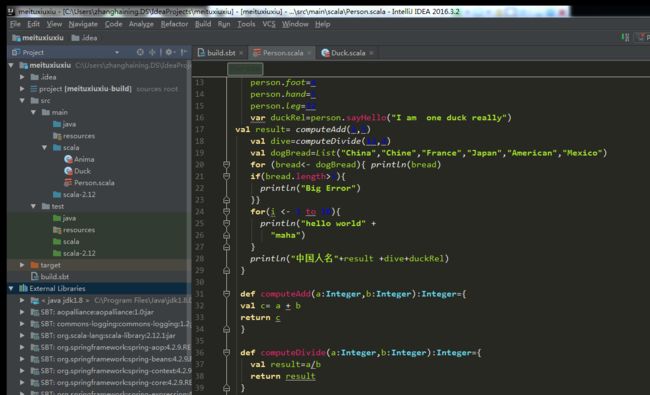Open Project panel settings gear

tap(169, 52)
